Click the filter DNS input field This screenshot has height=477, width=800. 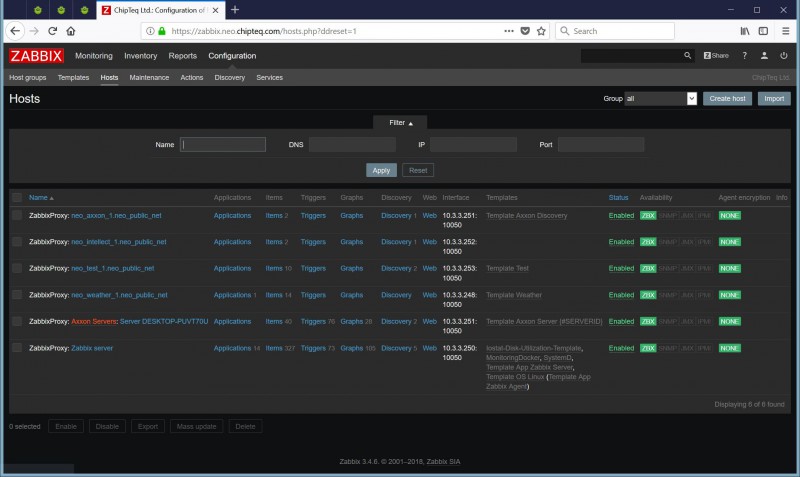(352, 144)
